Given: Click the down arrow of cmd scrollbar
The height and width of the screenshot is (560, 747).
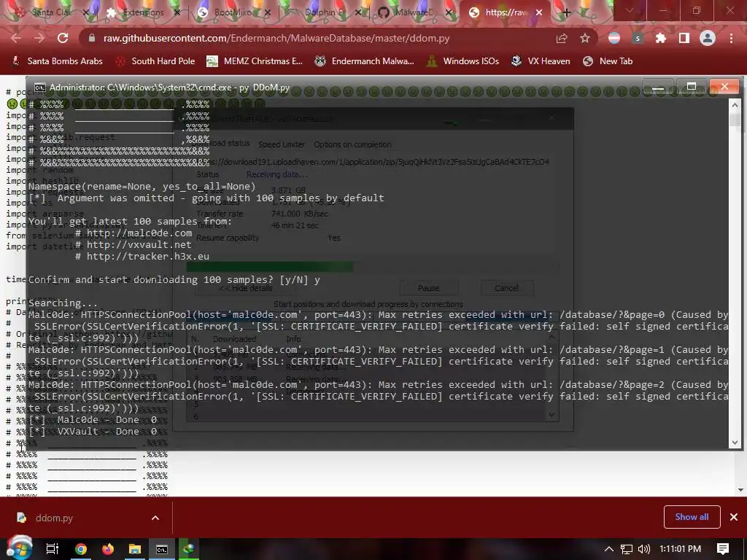Looking at the screenshot, I should coord(735,443).
